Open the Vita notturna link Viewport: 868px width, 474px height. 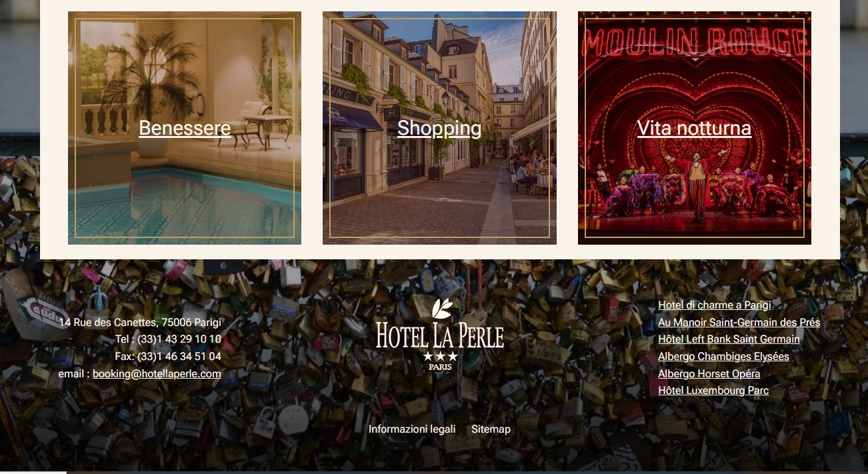[694, 128]
